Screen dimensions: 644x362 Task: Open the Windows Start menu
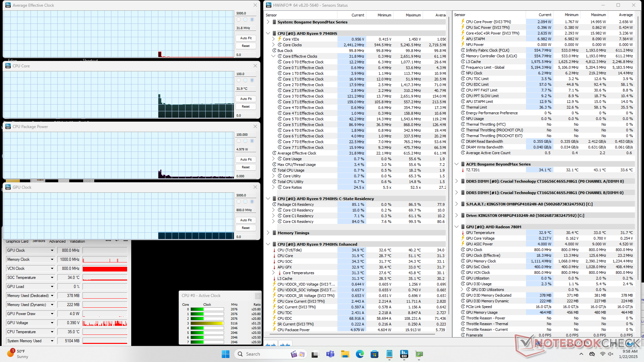[x=225, y=354]
